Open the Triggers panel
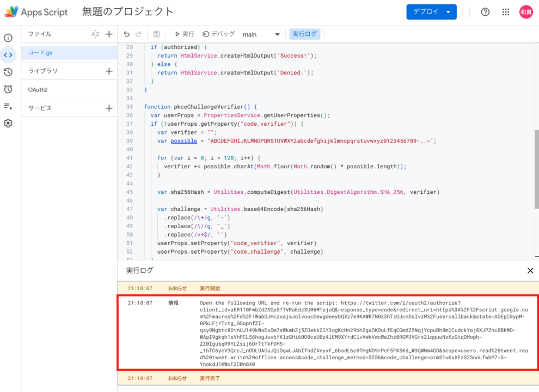 coord(8,89)
